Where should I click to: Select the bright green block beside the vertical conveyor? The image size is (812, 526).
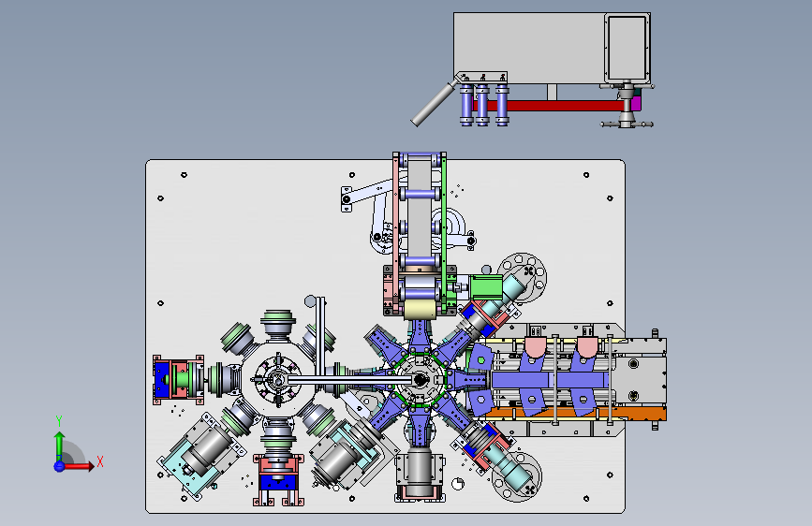coord(486,287)
